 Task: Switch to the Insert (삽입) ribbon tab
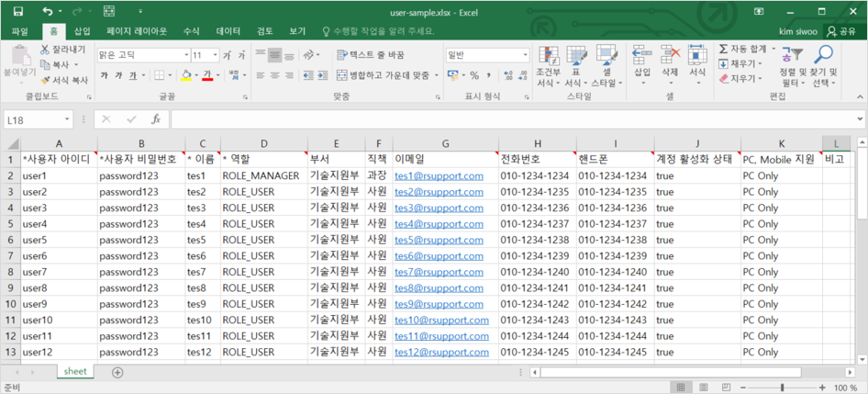tap(82, 31)
